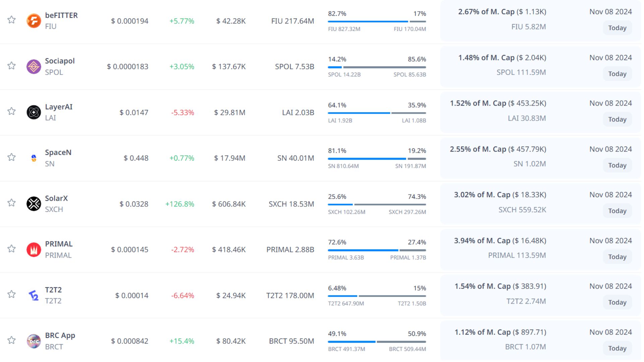Toggle watchlist star for T2T2
The width and height of the screenshot is (644, 362).
tap(11, 294)
